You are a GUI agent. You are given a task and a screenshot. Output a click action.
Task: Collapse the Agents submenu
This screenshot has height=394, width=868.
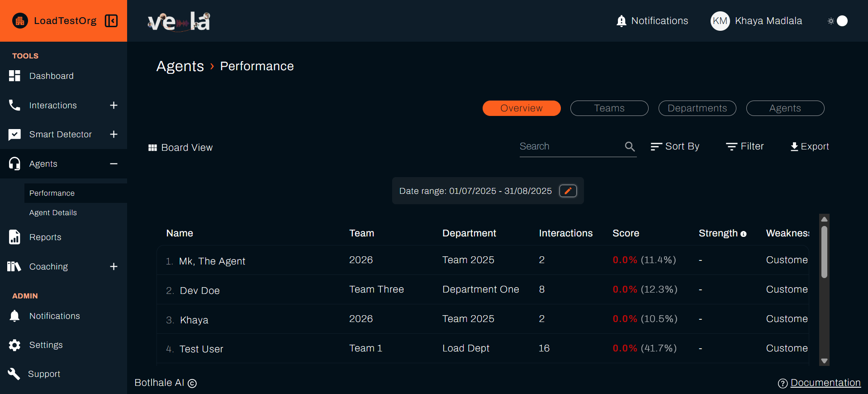tap(114, 164)
